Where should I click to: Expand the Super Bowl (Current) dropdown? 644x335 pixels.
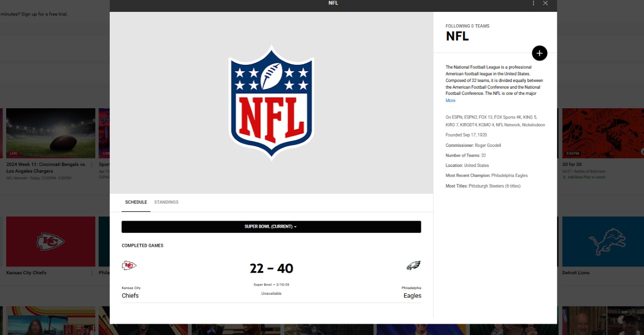point(271,227)
